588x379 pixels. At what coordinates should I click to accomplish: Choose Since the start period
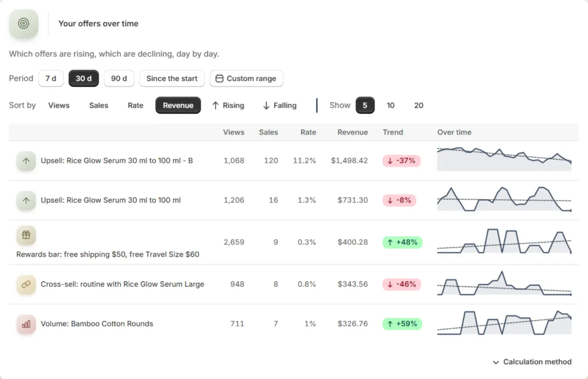point(172,78)
